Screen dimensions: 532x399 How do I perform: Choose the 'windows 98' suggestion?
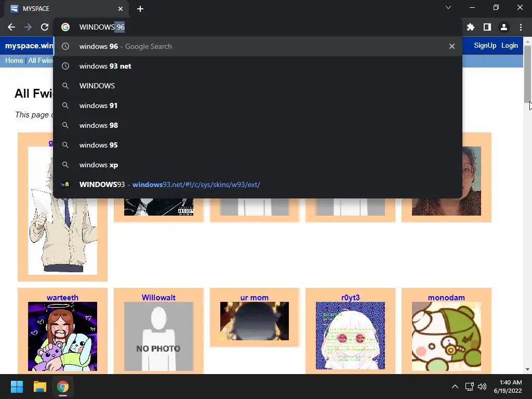(258, 125)
